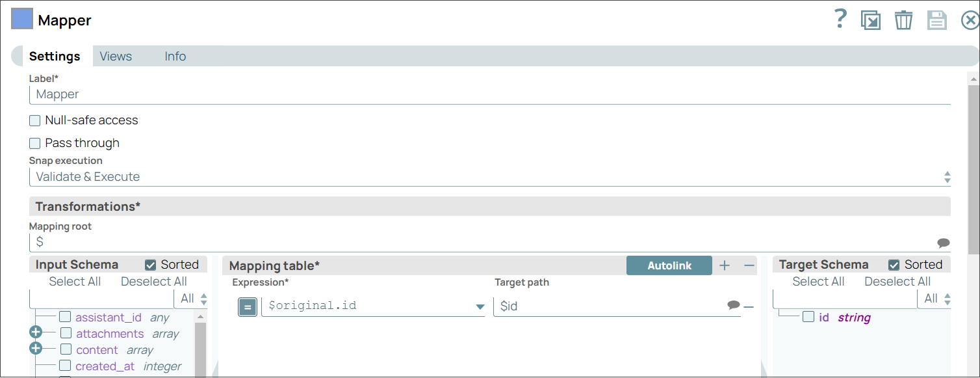Switch to the Info tab

(x=175, y=56)
